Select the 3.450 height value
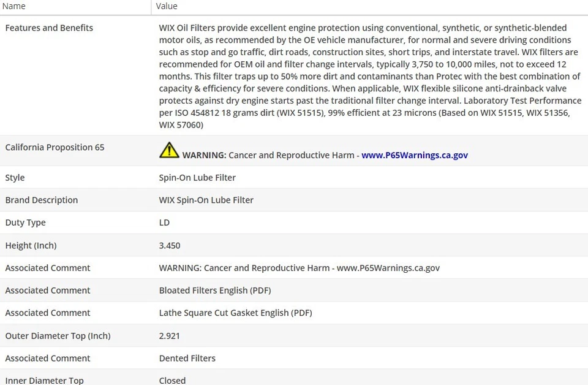The width and height of the screenshot is (588, 385). tap(170, 245)
